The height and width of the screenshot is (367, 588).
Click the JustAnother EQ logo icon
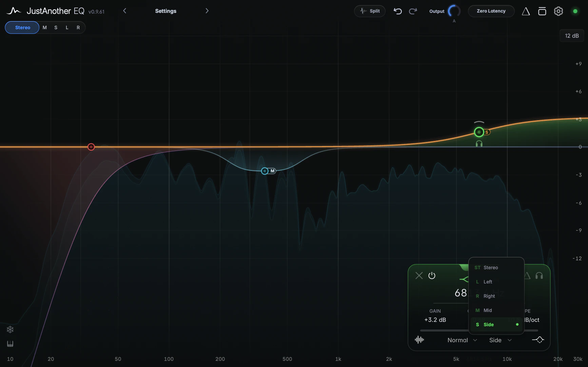(x=14, y=11)
